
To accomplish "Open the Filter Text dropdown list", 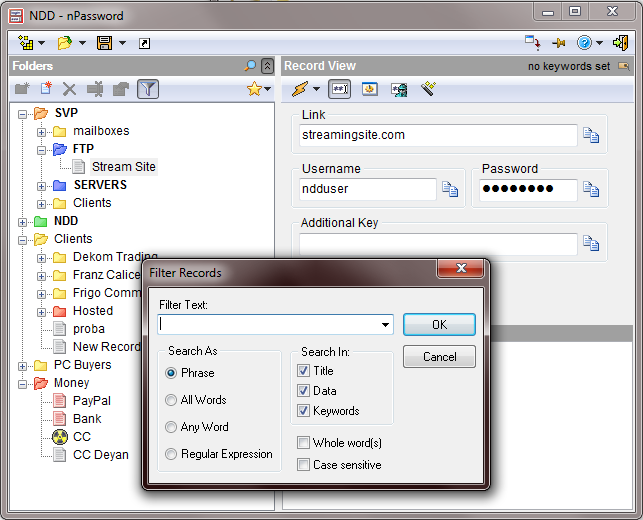I will coord(386,325).
